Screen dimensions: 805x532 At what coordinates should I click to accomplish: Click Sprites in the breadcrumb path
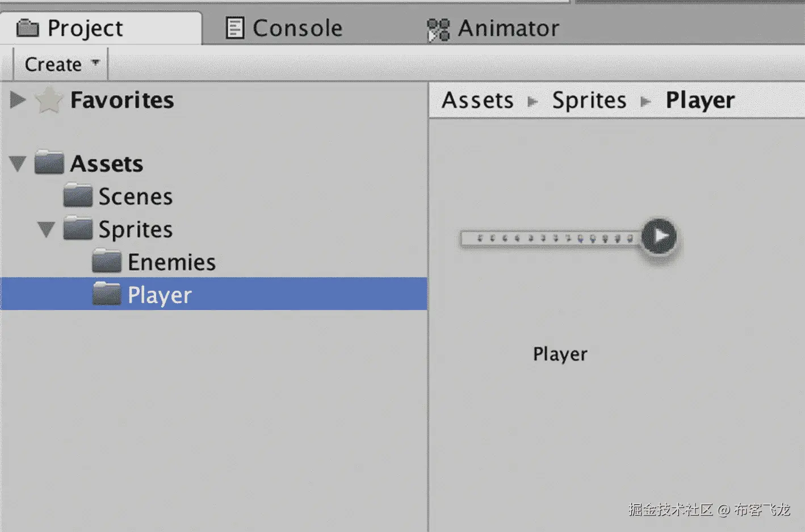pyautogui.click(x=589, y=100)
